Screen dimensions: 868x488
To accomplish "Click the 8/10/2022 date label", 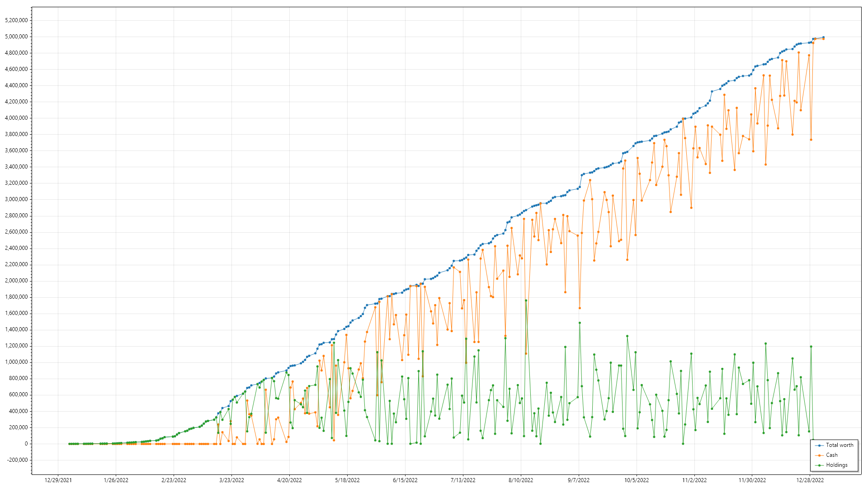I will coord(521,480).
